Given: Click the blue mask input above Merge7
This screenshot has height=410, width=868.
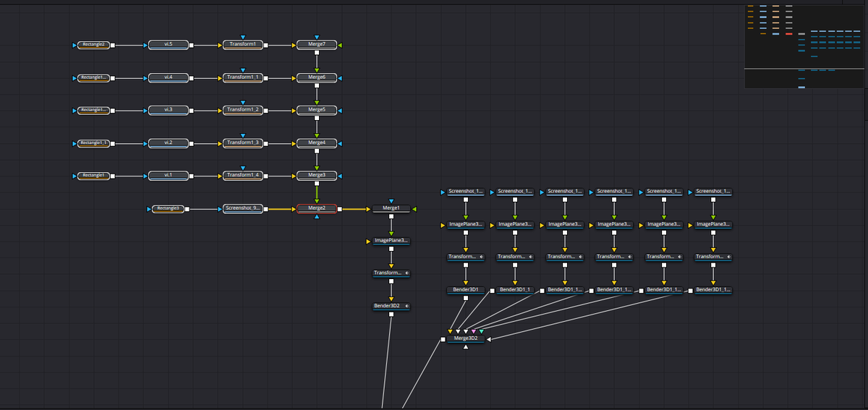Looking at the screenshot, I should click(317, 37).
